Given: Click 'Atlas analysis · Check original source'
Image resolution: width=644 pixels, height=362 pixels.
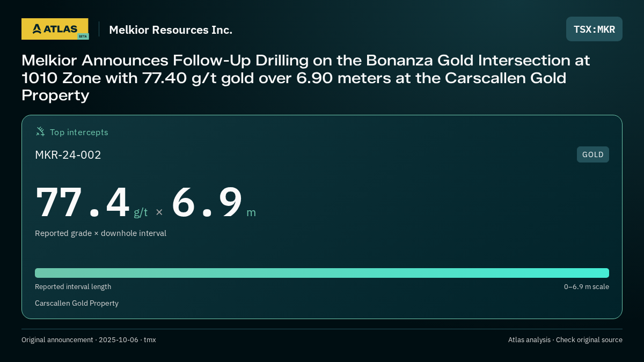Looking at the screenshot, I should tap(565, 340).
